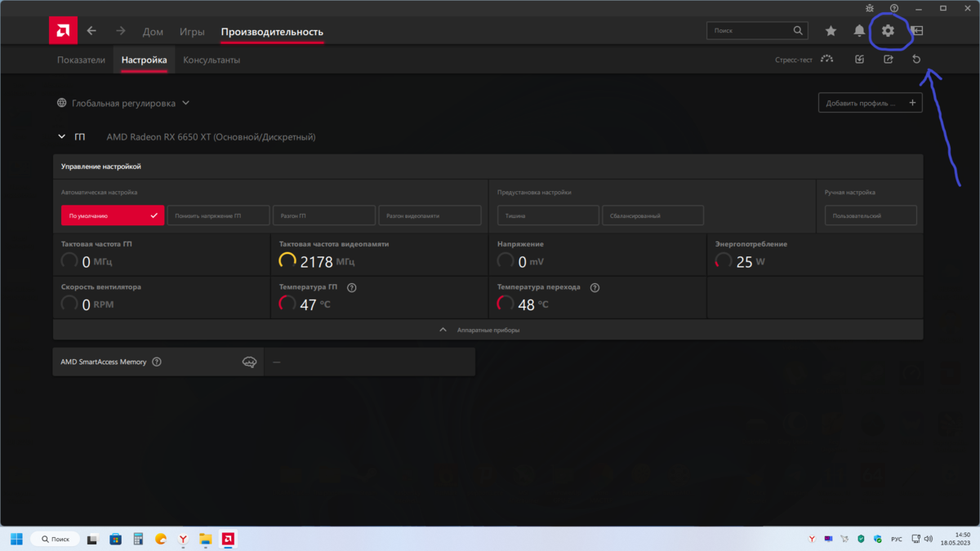980x551 pixels.
Task: Click the globe icon by Глобальная регулировка
Action: click(x=62, y=103)
